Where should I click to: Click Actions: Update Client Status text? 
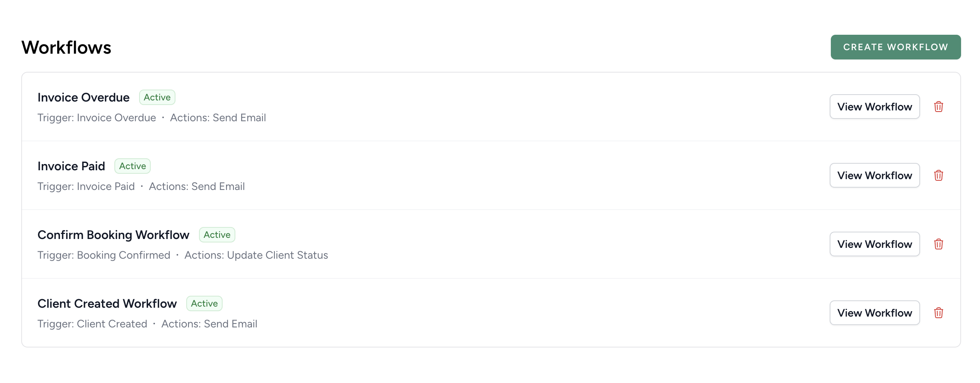[256, 255]
